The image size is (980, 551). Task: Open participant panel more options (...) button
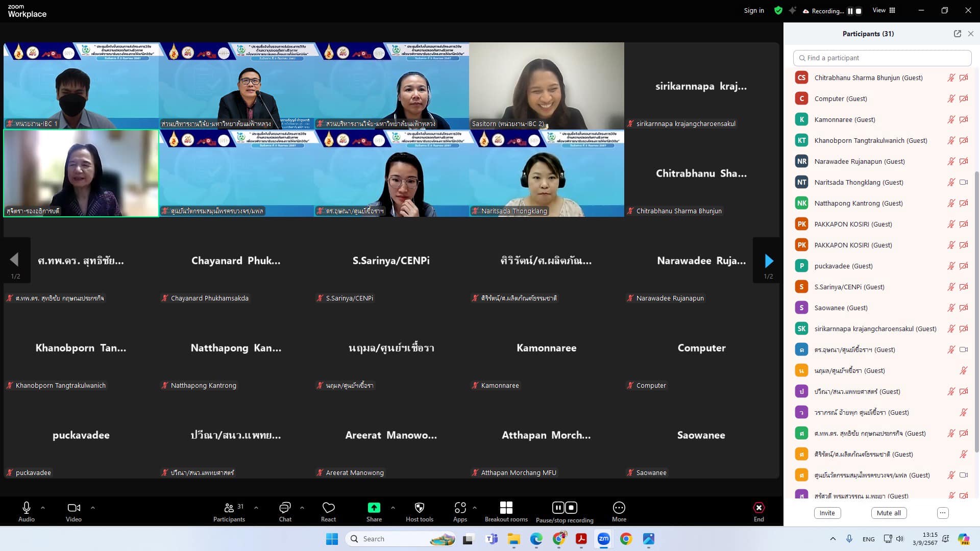[x=943, y=513]
